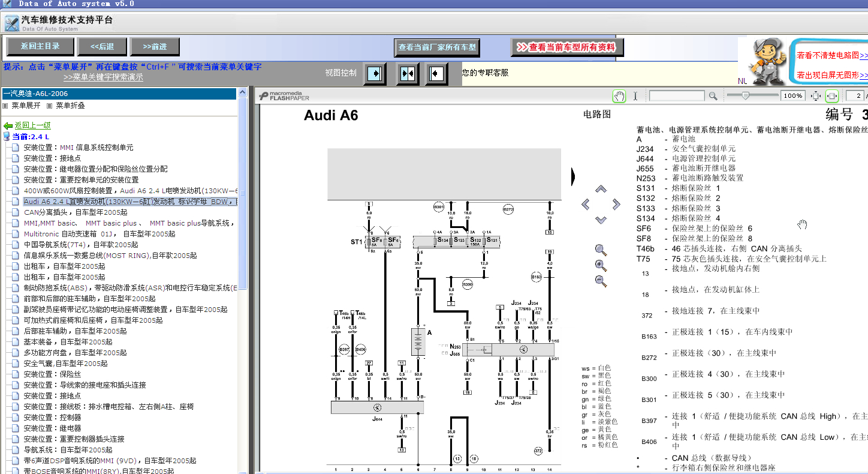Click document icon beside 多功能方向盘 entry
Screen dimensions: 868x474
click(16, 353)
